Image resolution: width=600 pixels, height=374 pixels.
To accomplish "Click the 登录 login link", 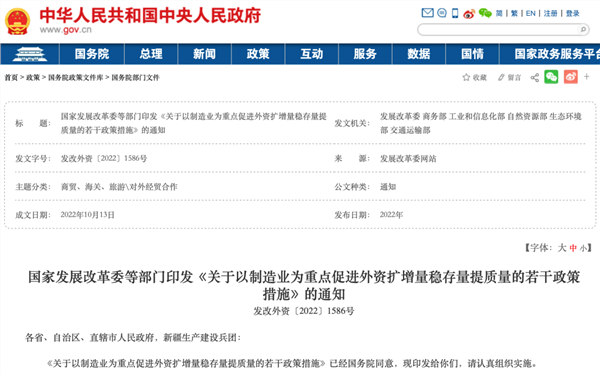I will (572, 13).
